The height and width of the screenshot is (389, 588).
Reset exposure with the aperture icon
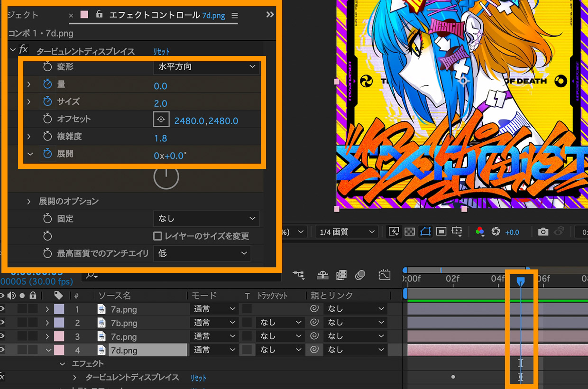496,232
